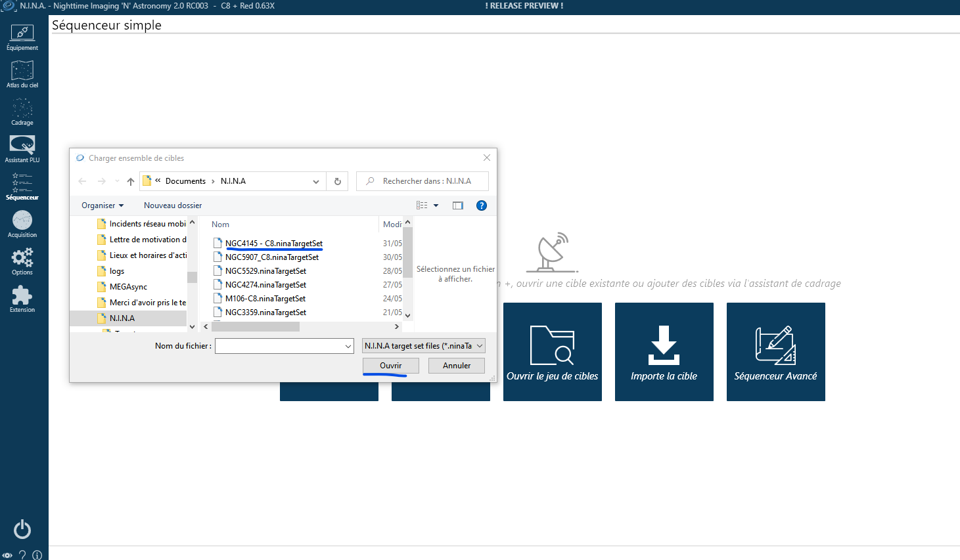960x560 pixels.
Task: Select NGC4274.ninaTargetSet file
Action: click(265, 285)
